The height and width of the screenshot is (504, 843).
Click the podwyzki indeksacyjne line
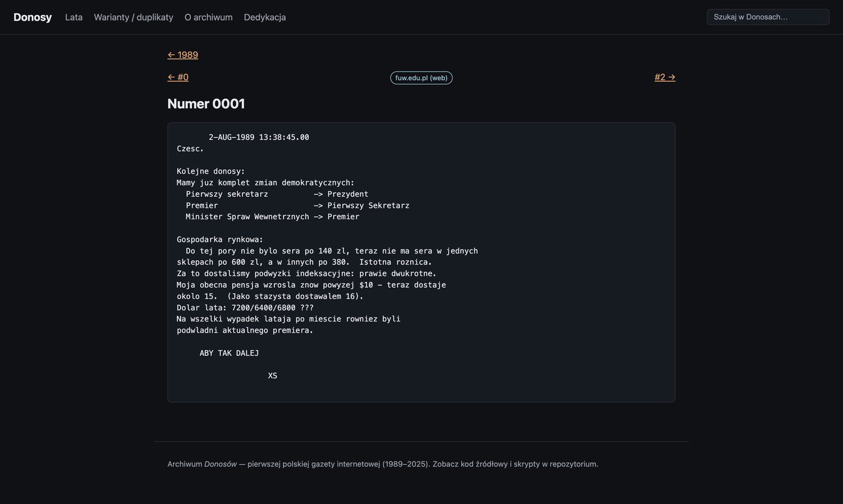[306, 274]
